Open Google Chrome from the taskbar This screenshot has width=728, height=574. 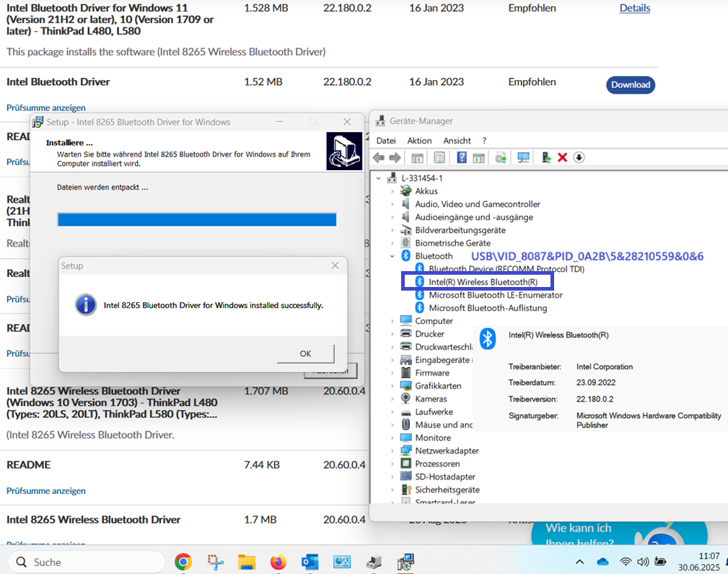(183, 562)
